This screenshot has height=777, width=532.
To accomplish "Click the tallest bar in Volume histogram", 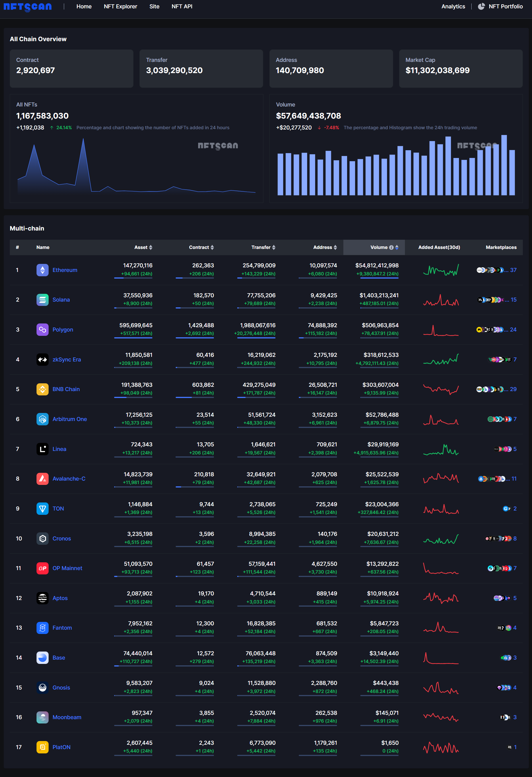I will tap(504, 165).
